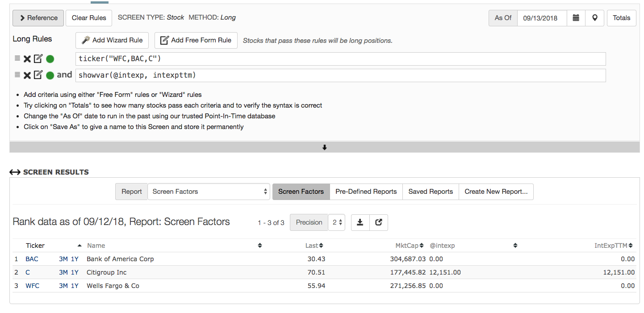Click the 304,687.03 MktCap value
This screenshot has height=313, width=644.
[408, 259]
